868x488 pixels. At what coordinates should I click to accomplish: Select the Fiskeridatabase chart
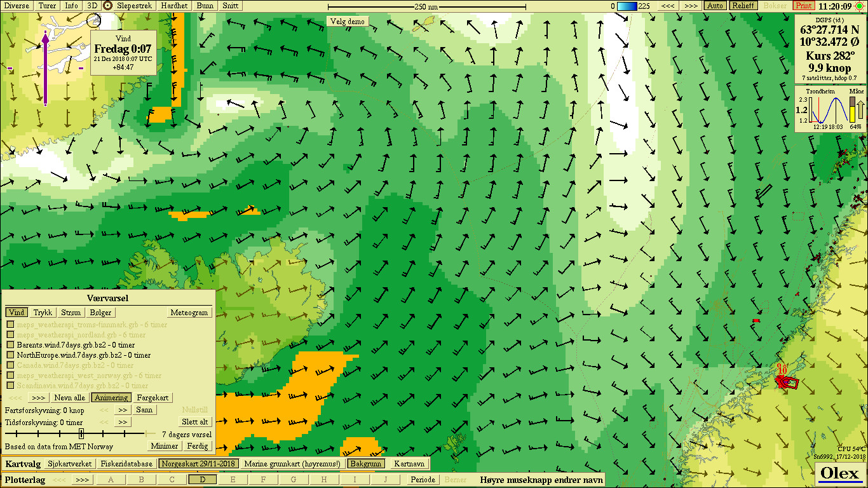click(x=126, y=464)
